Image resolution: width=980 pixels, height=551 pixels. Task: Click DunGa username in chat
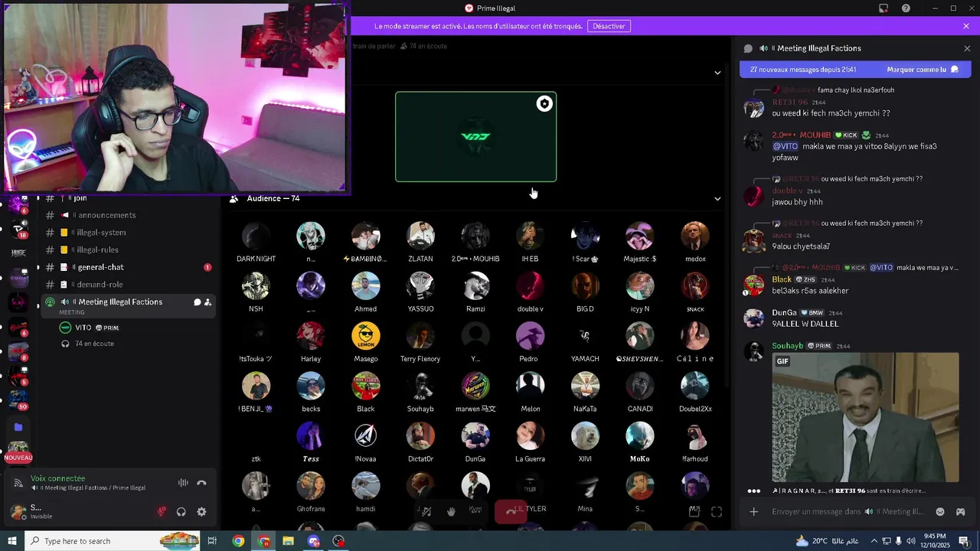784,313
